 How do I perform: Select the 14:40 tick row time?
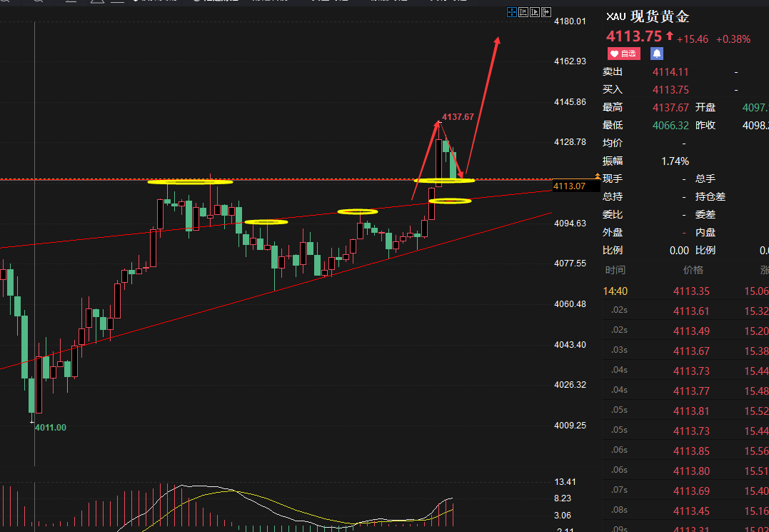pos(615,291)
